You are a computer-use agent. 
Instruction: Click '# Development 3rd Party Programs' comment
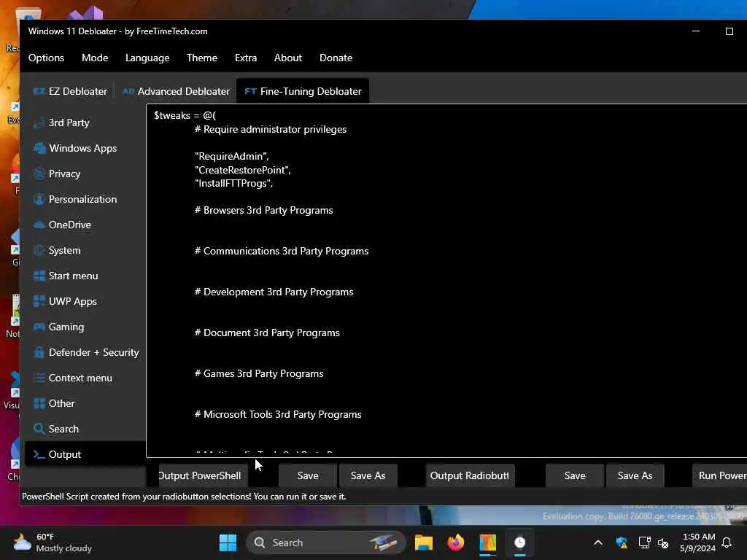coord(274,292)
